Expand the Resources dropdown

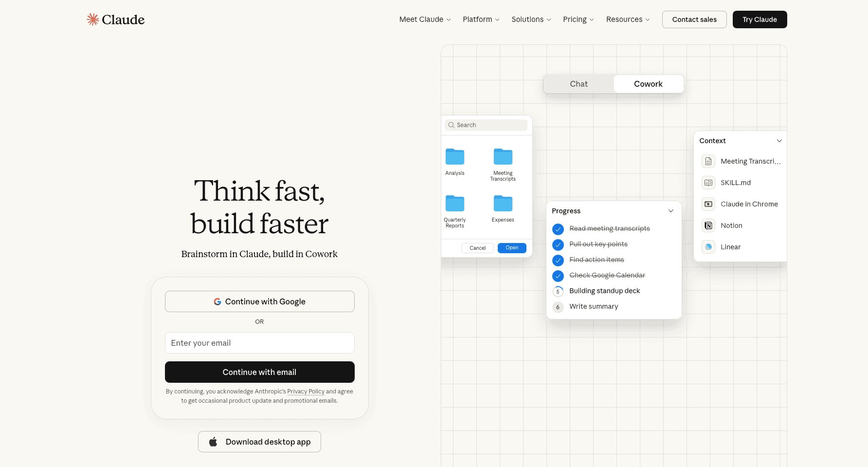[628, 19]
